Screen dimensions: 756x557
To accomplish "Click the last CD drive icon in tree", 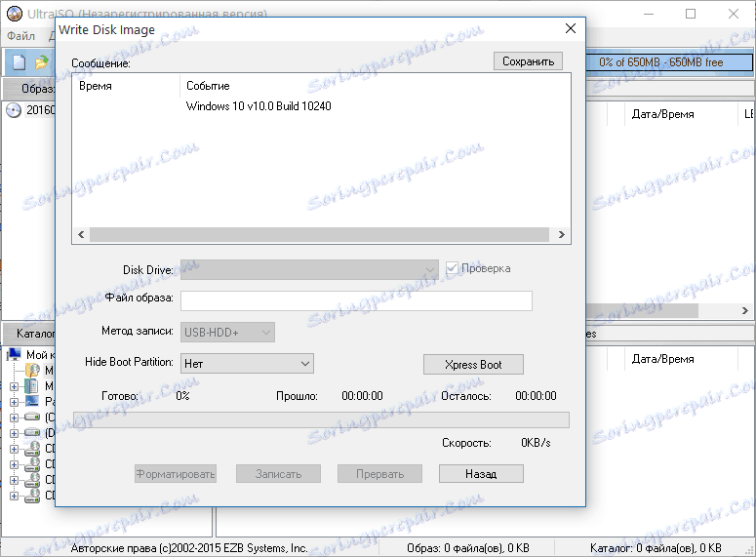I will point(32,496).
